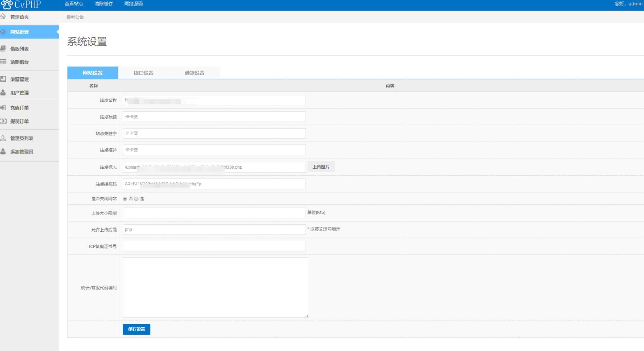
Task: Focus the 允许上传后缀 field containing php
Action: click(x=214, y=229)
